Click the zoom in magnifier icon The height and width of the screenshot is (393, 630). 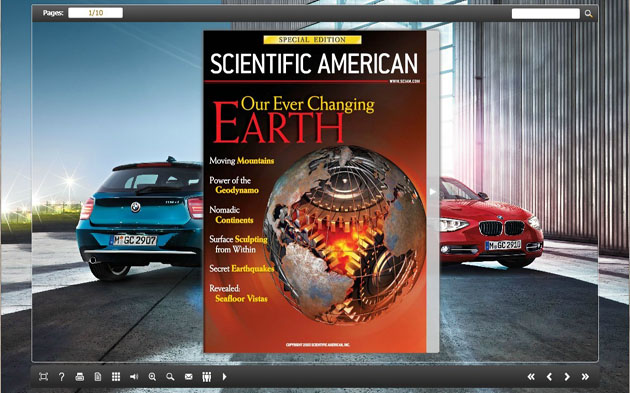pyautogui.click(x=152, y=377)
